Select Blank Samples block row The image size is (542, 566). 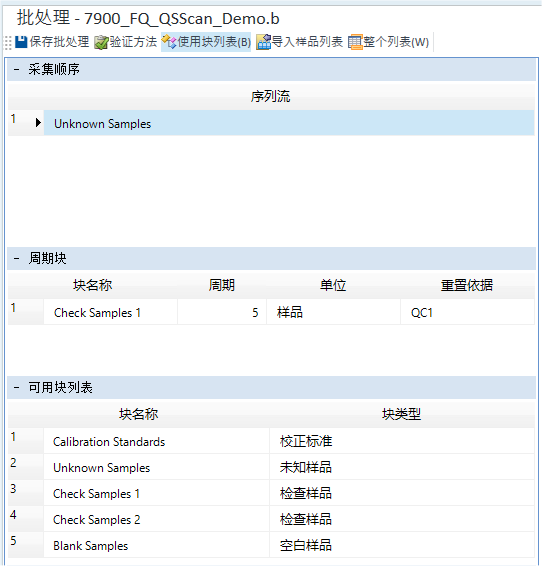[271, 545]
